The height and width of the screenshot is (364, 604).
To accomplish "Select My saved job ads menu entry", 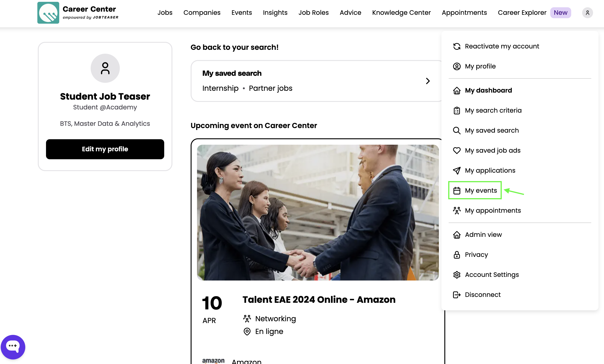I will pyautogui.click(x=520, y=151).
